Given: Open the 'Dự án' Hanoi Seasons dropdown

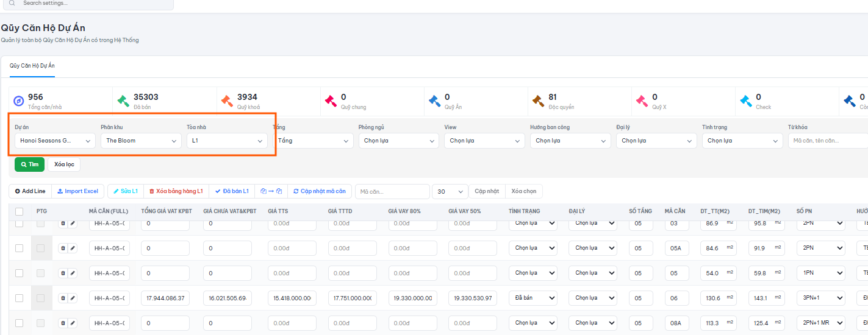Looking at the screenshot, I should [56, 141].
